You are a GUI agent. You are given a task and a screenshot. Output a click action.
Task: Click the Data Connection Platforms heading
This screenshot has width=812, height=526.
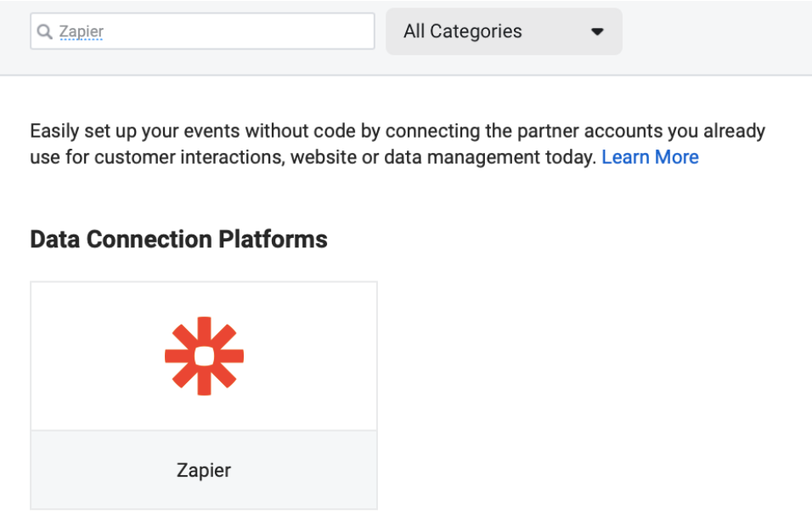178,240
